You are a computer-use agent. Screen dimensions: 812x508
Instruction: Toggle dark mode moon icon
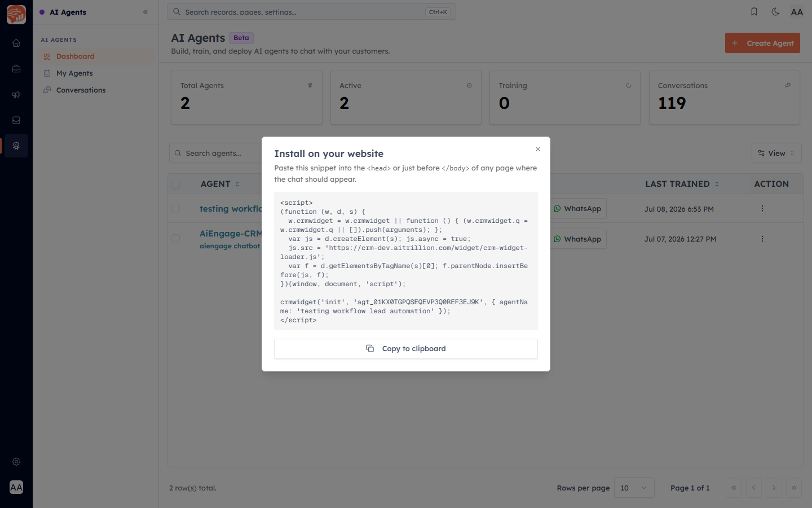(775, 12)
